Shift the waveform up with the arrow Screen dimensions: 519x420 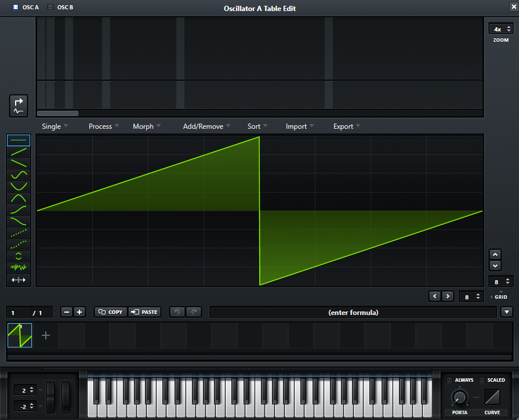click(495, 254)
